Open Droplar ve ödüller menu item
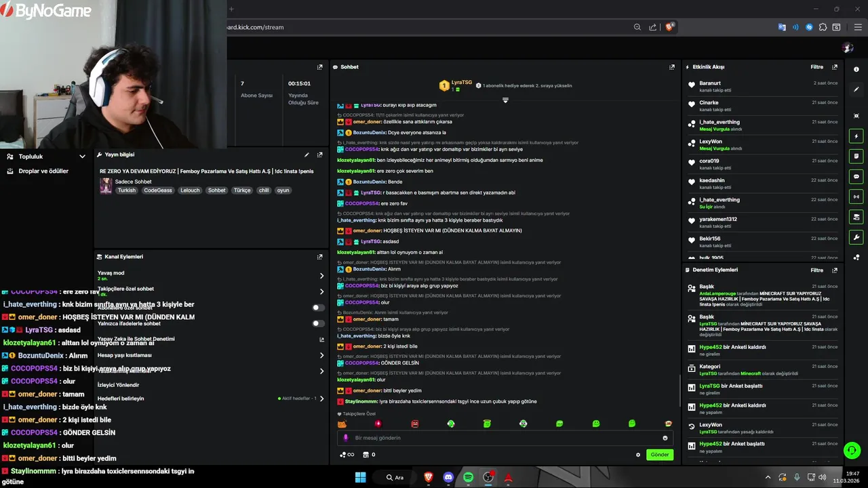868x488 pixels. pyautogui.click(x=43, y=171)
